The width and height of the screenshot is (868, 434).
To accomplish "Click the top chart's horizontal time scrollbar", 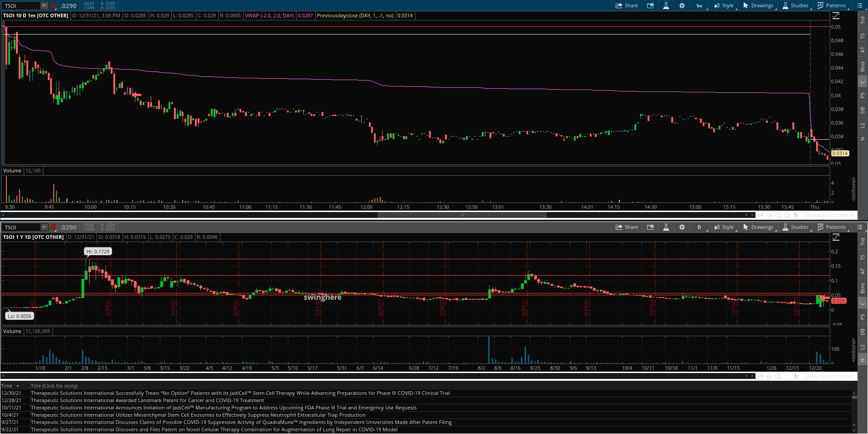I will pos(462,215).
